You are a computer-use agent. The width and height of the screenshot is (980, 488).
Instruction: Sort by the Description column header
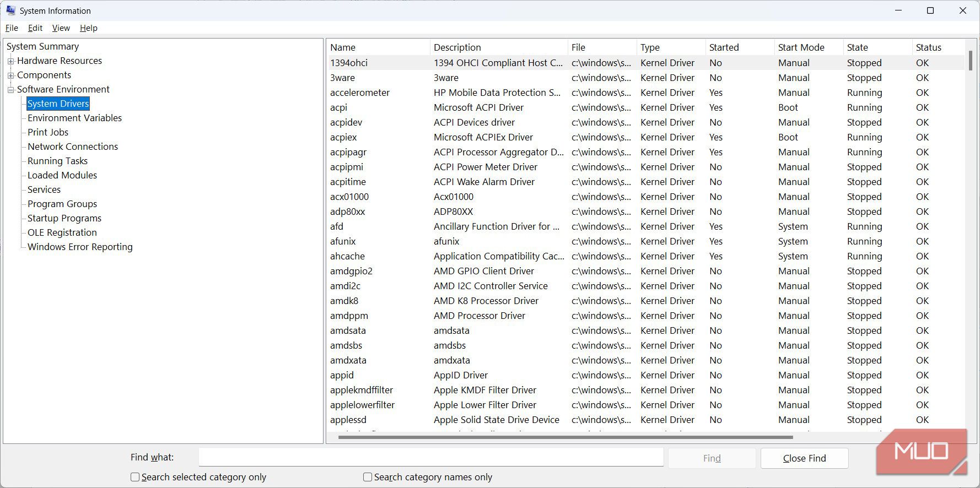(x=499, y=47)
